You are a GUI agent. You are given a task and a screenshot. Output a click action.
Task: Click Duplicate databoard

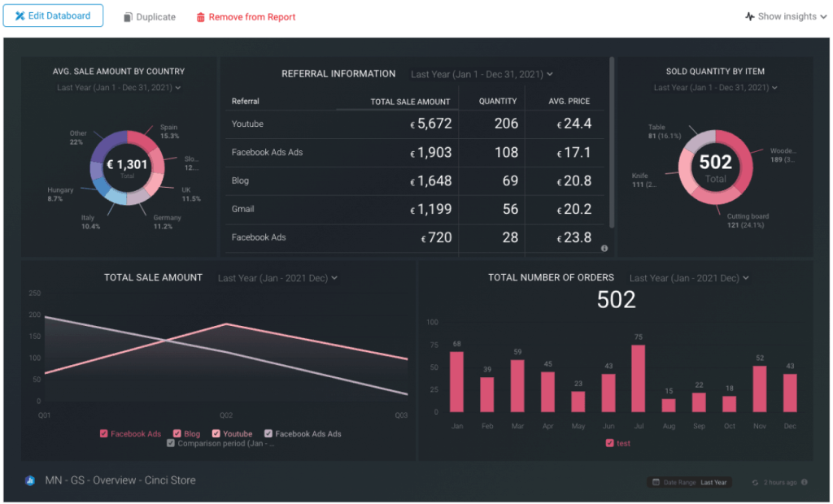[x=150, y=17]
